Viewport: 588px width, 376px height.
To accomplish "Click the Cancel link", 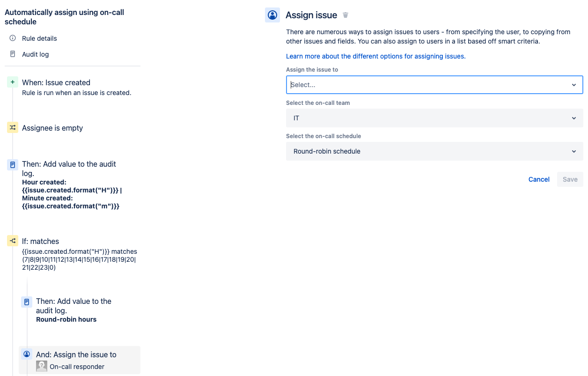I will tap(539, 179).
